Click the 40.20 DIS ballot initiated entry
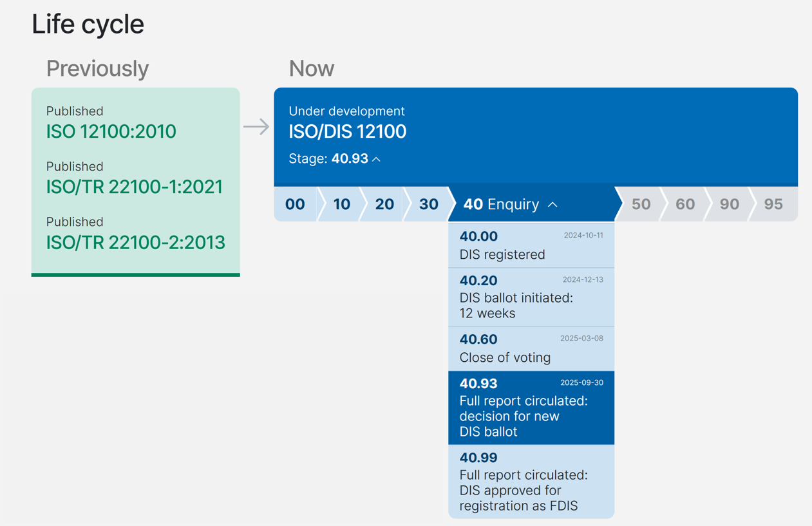The height and width of the screenshot is (526, 812). 531,297
